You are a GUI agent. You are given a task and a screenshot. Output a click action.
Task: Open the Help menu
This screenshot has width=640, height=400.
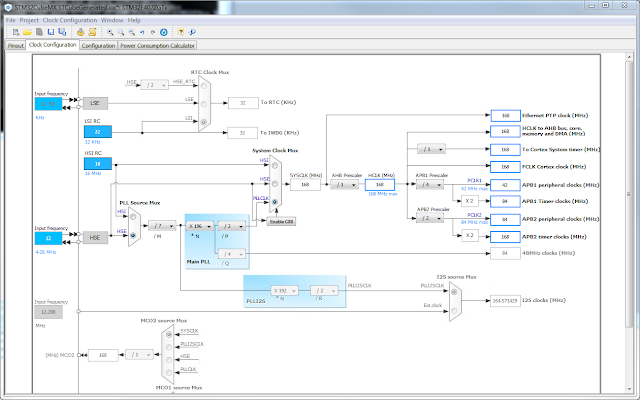pos(134,20)
